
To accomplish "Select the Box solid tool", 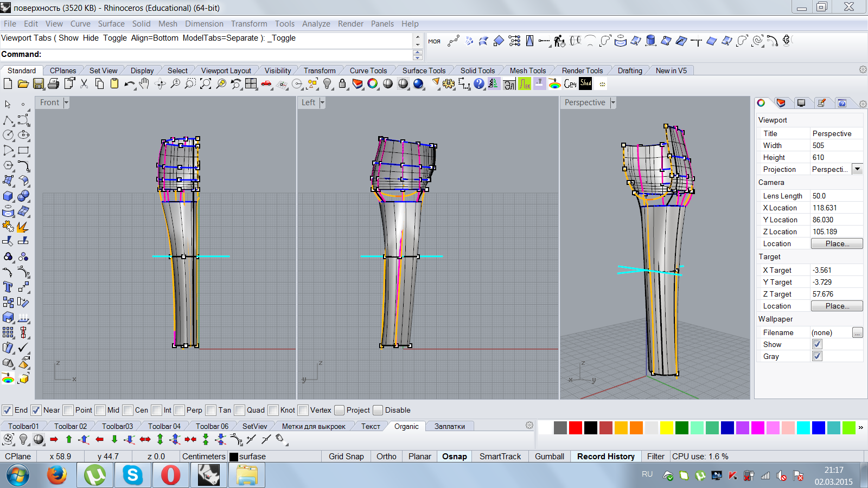I will [x=8, y=196].
